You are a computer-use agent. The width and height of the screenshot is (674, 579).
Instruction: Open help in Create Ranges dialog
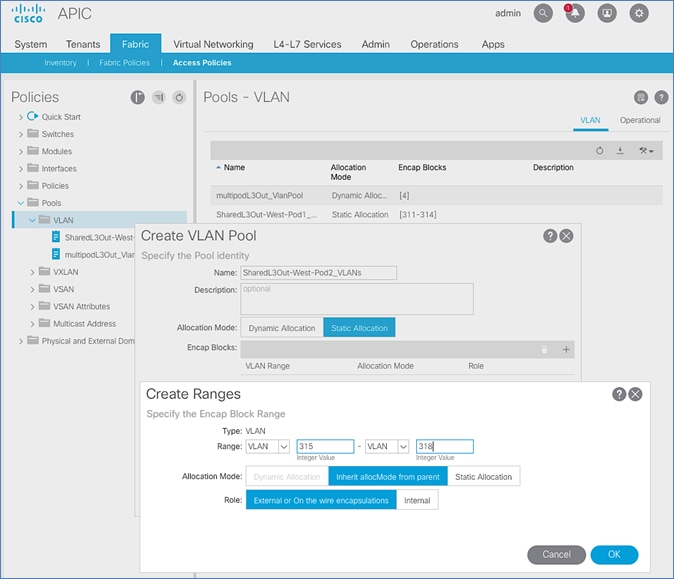619,394
